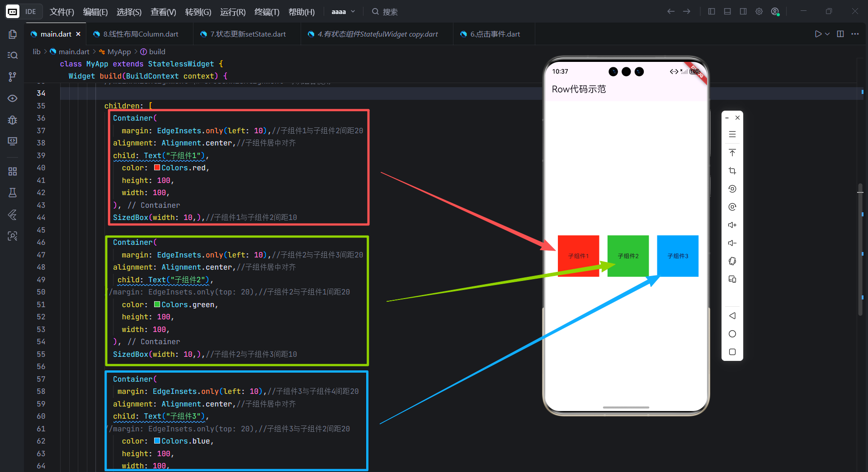Open the Search panel in activity bar
Screen dimensions: 868x472
click(13, 55)
